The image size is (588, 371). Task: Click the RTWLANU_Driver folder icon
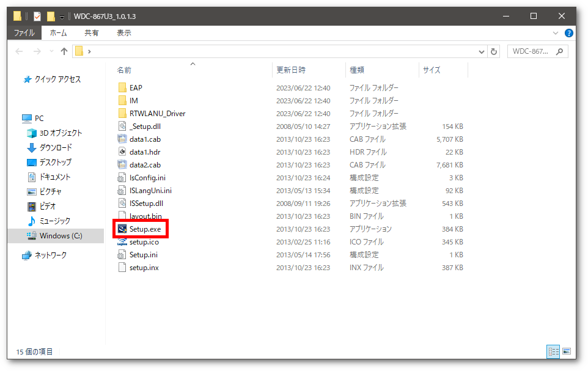click(122, 113)
